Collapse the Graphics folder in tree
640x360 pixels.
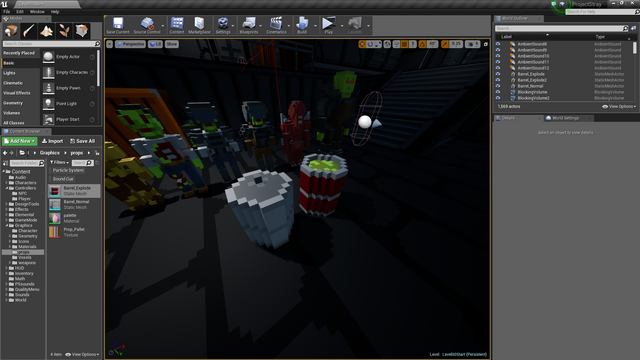[7, 225]
